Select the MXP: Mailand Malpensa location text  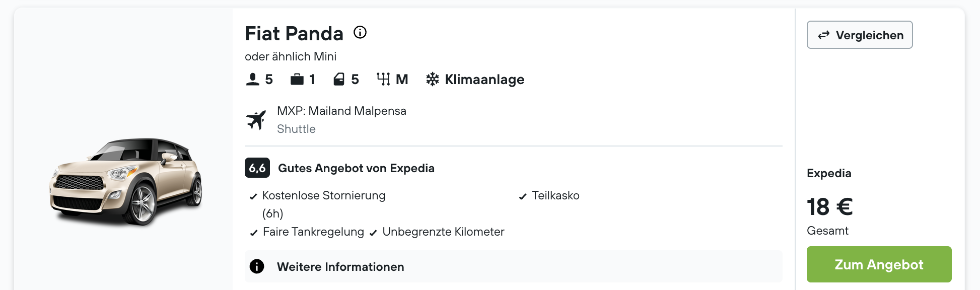341,111
